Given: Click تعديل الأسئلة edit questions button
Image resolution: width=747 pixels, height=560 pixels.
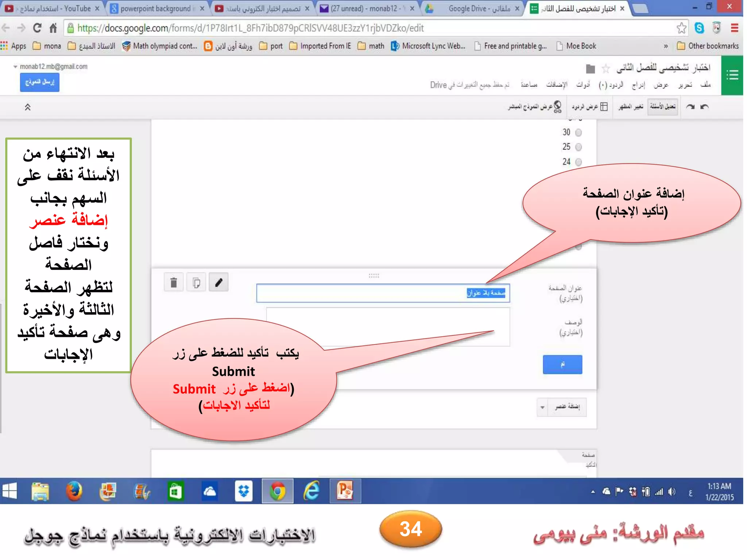Looking at the screenshot, I should [663, 106].
